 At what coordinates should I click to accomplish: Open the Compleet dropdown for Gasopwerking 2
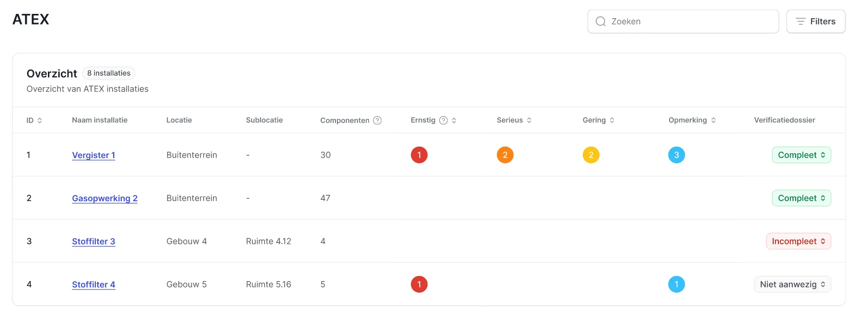(x=801, y=198)
